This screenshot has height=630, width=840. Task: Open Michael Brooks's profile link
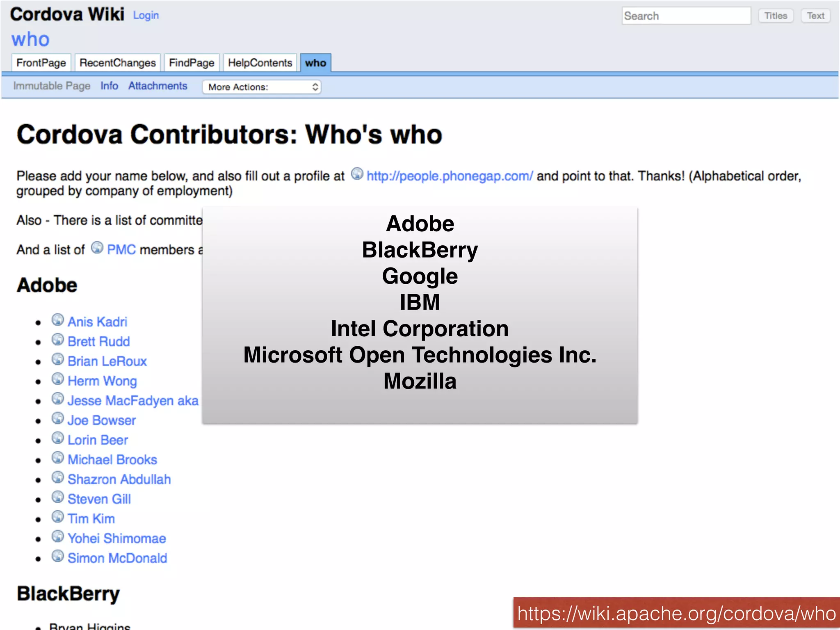click(112, 460)
